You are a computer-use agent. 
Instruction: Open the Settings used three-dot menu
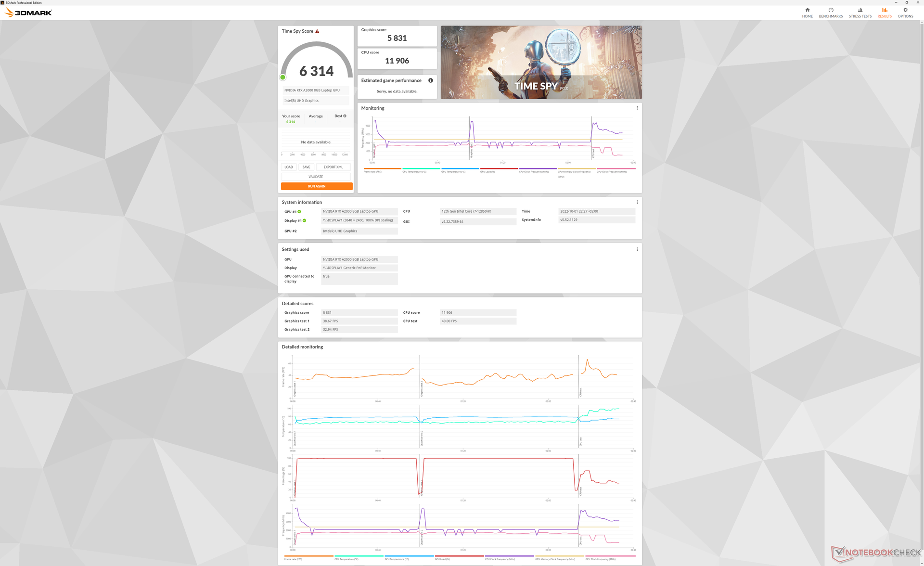click(x=637, y=249)
